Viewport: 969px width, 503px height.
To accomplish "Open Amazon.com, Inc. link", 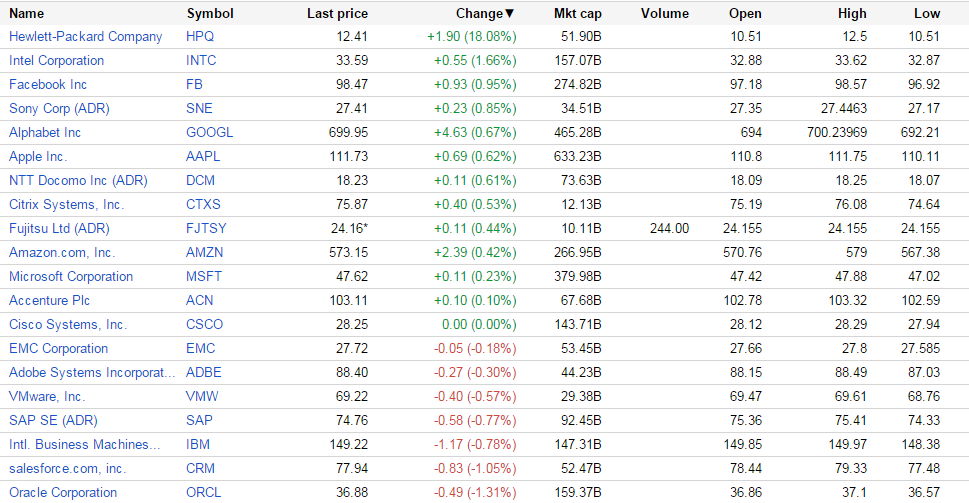I will (62, 253).
